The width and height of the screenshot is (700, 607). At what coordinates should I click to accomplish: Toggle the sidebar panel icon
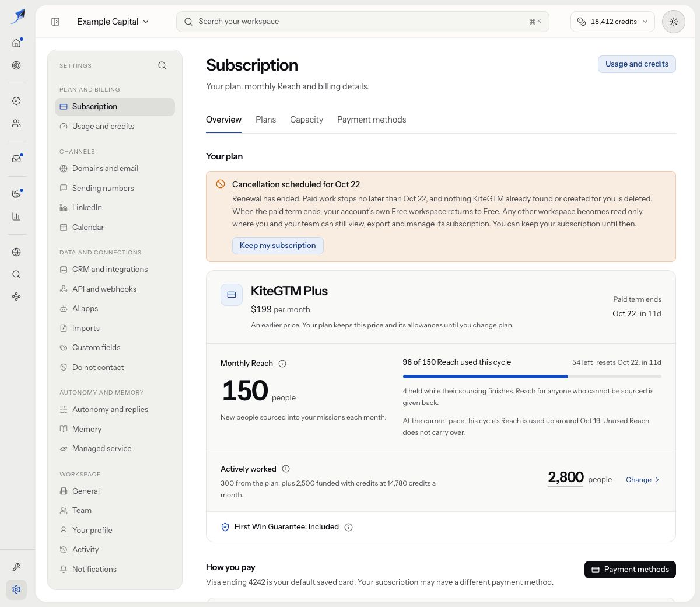[x=55, y=22]
